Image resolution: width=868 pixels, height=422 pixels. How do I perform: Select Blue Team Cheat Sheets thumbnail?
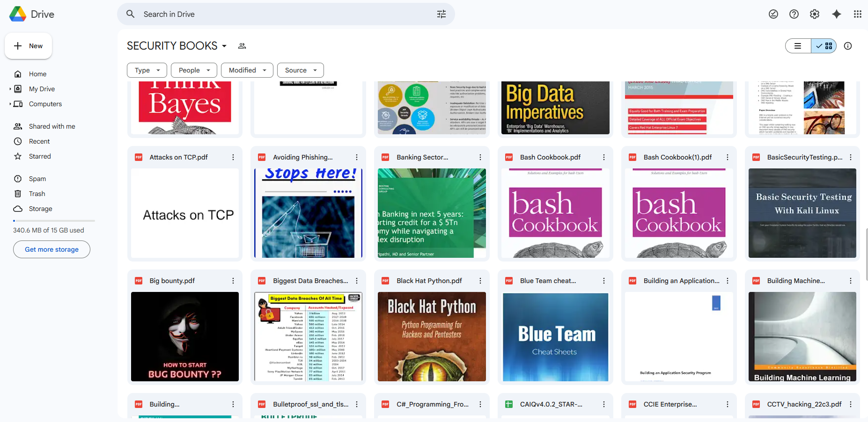[555, 336]
